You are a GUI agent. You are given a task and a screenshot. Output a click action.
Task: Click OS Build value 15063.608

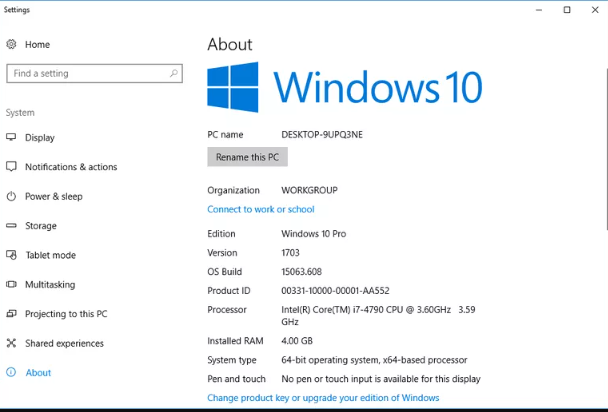pos(301,272)
